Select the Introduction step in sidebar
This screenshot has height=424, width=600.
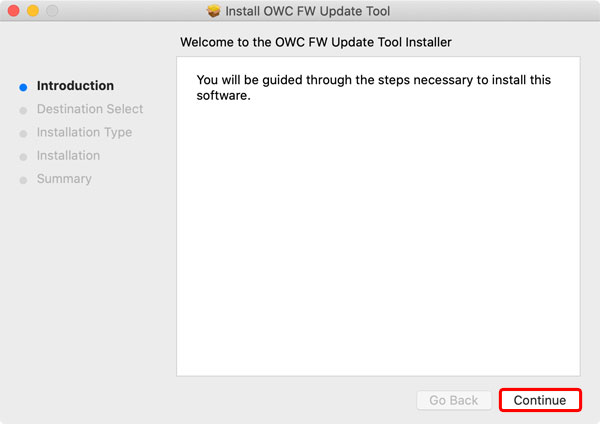(x=75, y=86)
